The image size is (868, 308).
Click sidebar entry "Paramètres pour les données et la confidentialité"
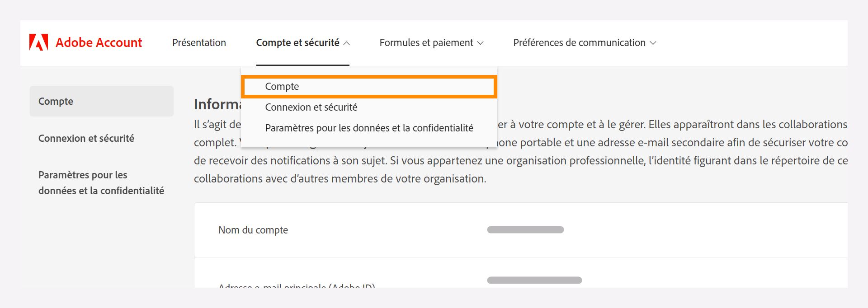(100, 182)
